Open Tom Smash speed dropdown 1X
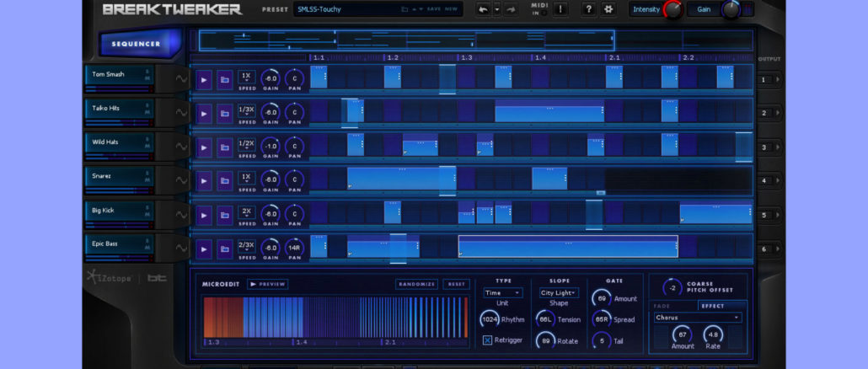Viewport: 868px width, 369px height. pyautogui.click(x=247, y=77)
